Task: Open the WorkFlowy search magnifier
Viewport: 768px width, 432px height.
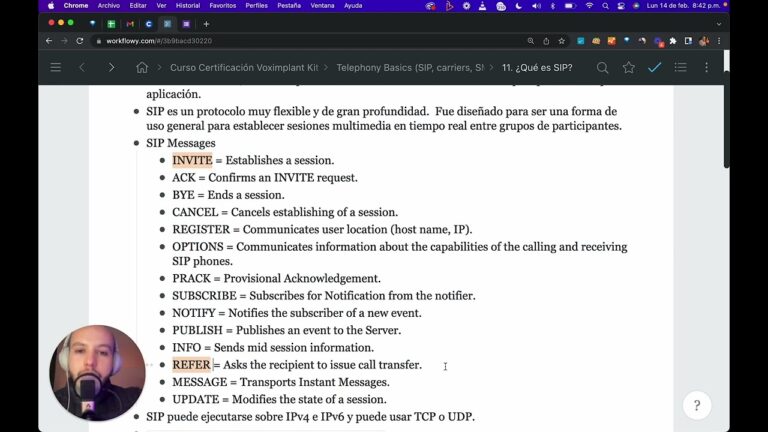Action: point(602,68)
